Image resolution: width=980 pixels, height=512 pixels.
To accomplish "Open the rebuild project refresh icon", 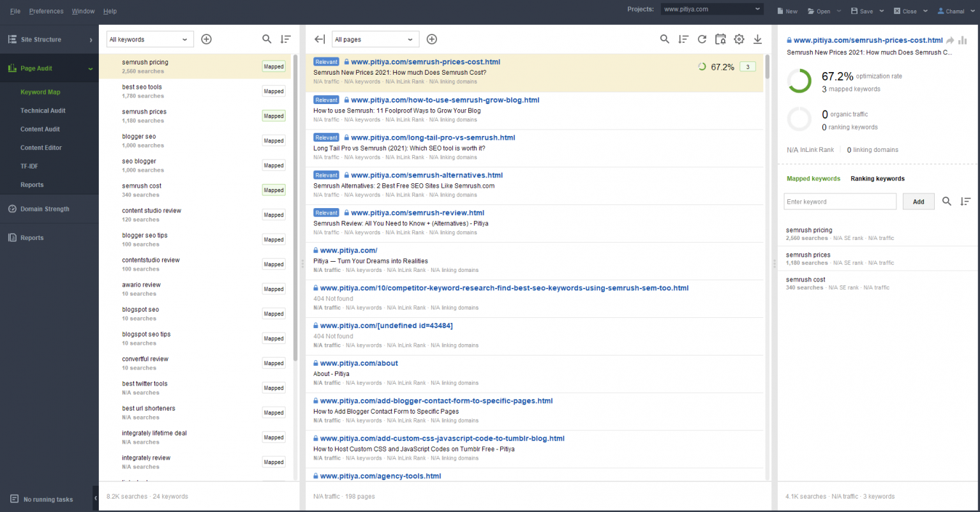I will [702, 39].
